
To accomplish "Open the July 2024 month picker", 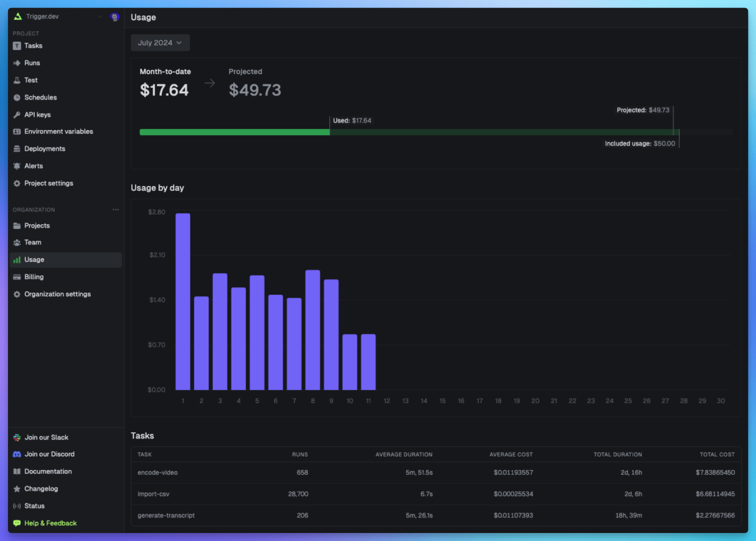I will [160, 42].
